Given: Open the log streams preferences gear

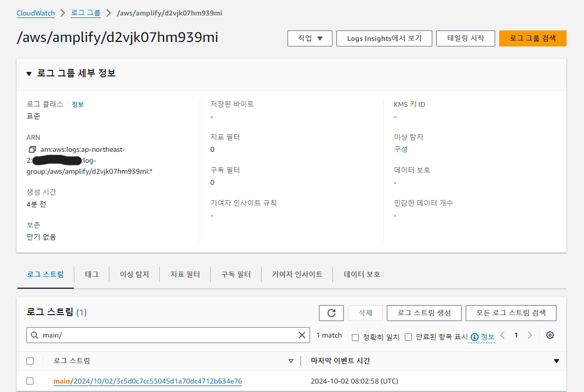Looking at the screenshot, I should 550,335.
